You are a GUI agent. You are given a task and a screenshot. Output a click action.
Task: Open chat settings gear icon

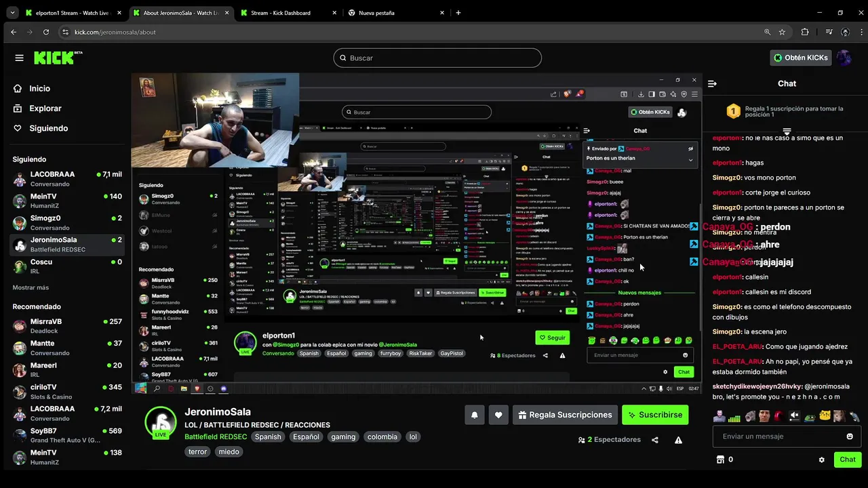pos(822,460)
